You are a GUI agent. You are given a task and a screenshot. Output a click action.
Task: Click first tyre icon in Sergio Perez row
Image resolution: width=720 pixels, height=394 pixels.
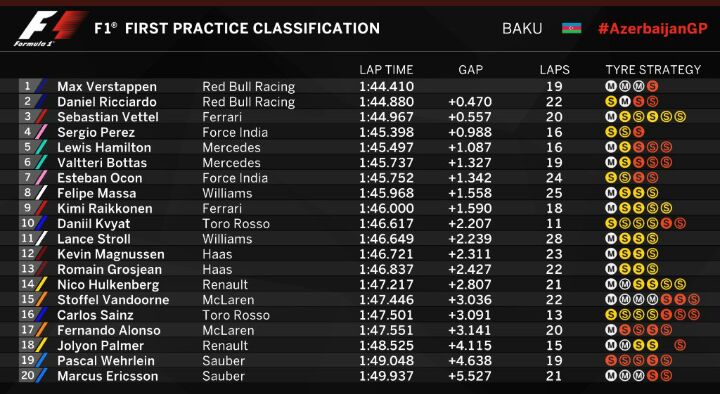click(x=610, y=132)
